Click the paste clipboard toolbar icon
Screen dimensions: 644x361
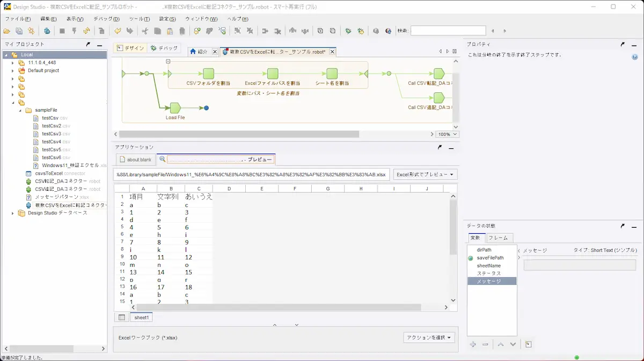pos(170,31)
